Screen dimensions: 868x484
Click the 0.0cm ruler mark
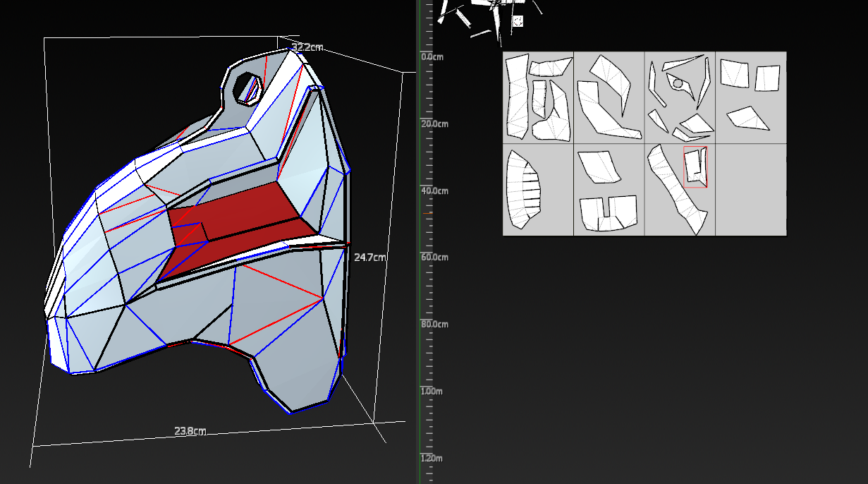[x=432, y=57]
